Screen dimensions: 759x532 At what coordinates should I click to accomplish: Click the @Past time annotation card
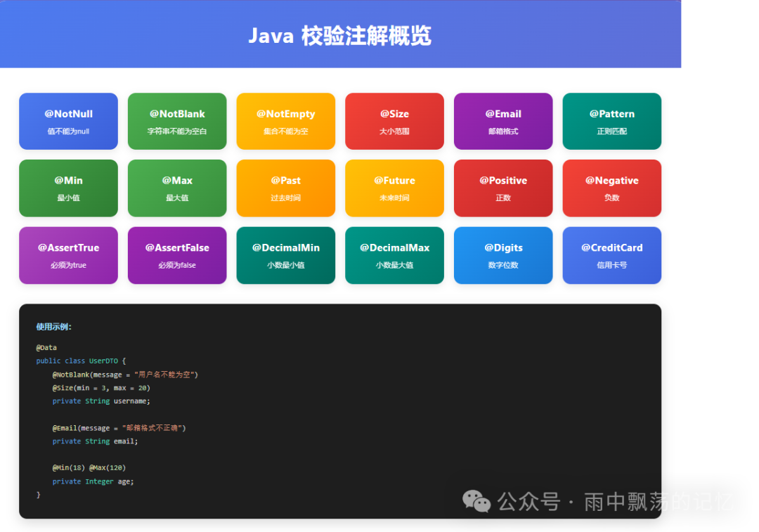pos(285,188)
